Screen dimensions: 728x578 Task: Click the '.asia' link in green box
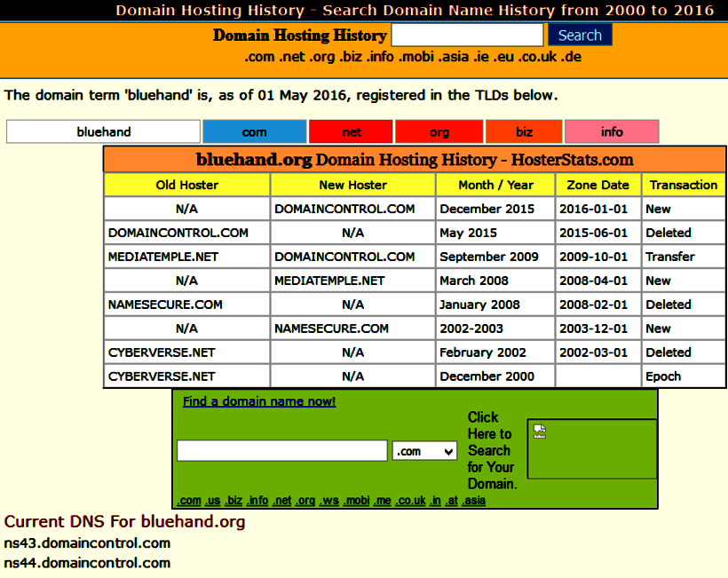473,501
